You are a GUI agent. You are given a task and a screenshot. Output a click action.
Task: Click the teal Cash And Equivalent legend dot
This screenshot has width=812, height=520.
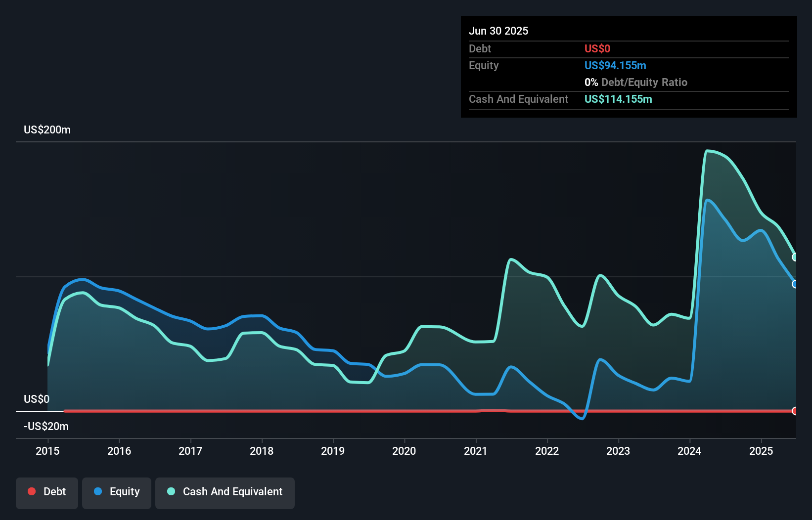[170, 491]
